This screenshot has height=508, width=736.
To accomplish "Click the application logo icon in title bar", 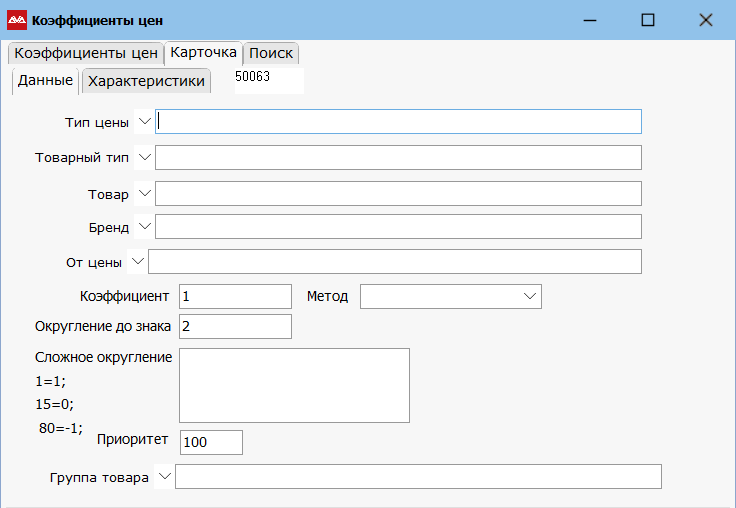I will click(x=17, y=20).
